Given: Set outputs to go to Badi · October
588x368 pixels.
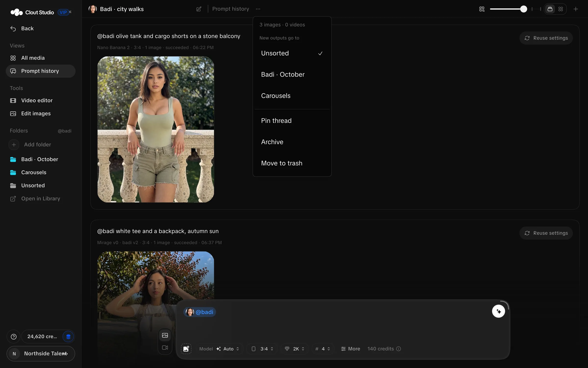Looking at the screenshot, I should pyautogui.click(x=292, y=74).
